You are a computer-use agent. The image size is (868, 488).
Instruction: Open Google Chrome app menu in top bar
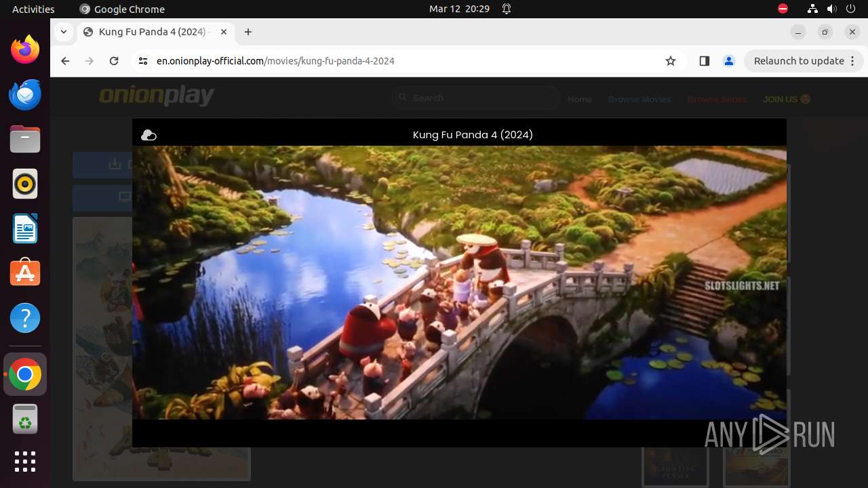pos(122,9)
